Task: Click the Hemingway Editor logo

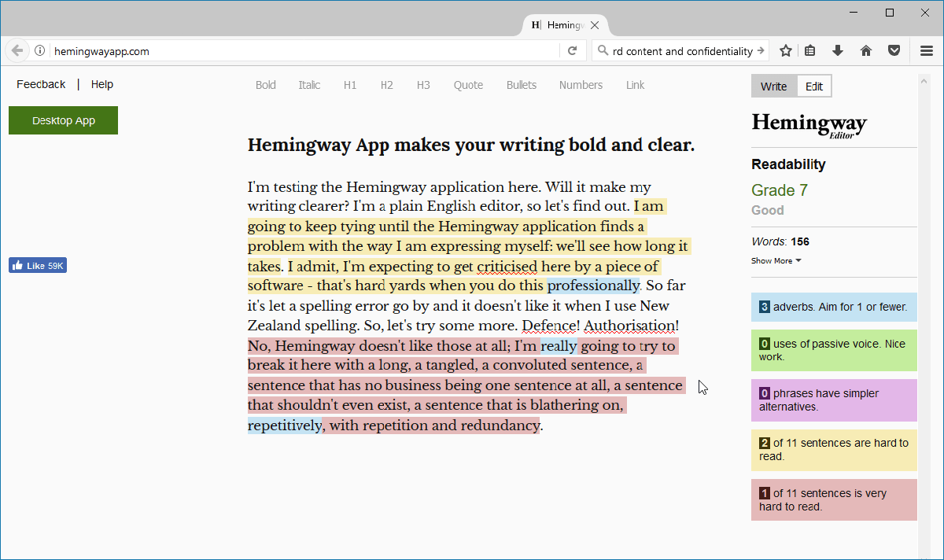Action: [x=809, y=126]
